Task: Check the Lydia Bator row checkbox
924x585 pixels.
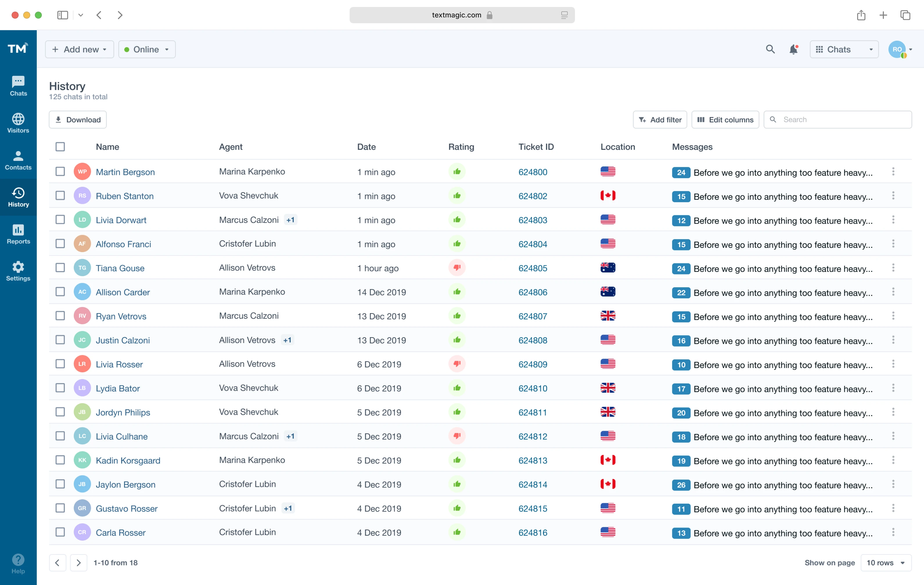Action: [60, 388]
